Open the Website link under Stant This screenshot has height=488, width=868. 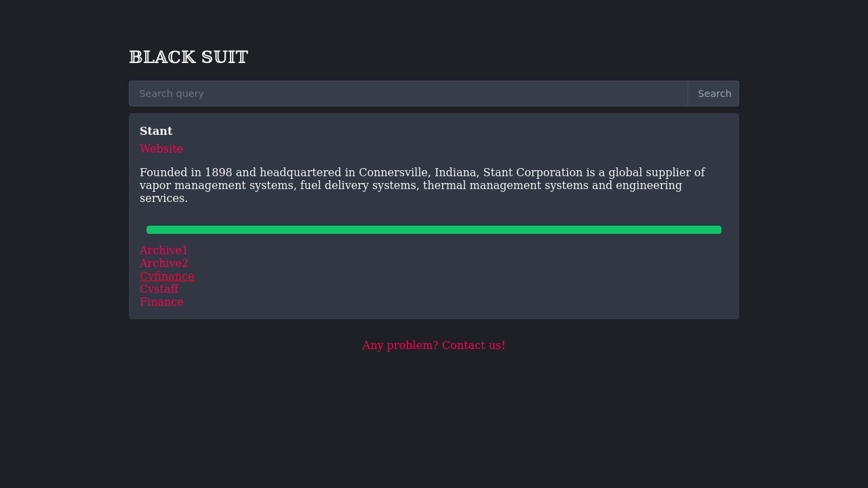click(161, 148)
